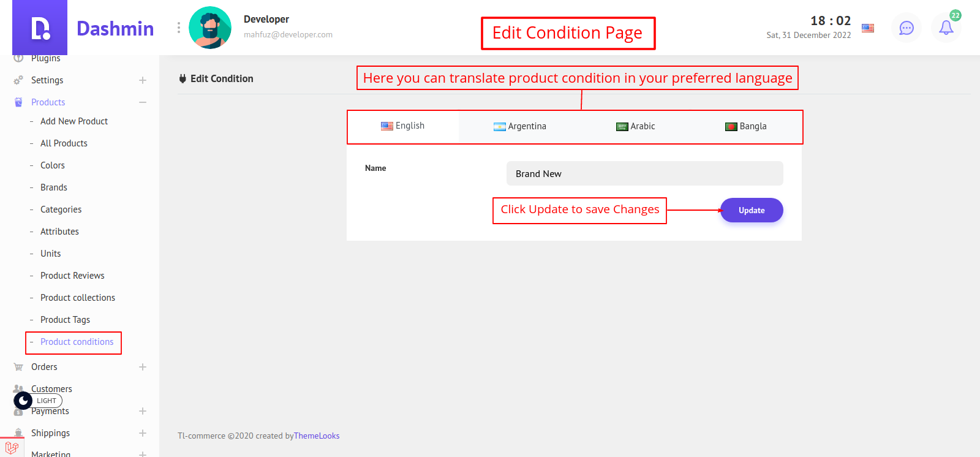Click the Name input field
This screenshot has height=457, width=980.
click(644, 173)
